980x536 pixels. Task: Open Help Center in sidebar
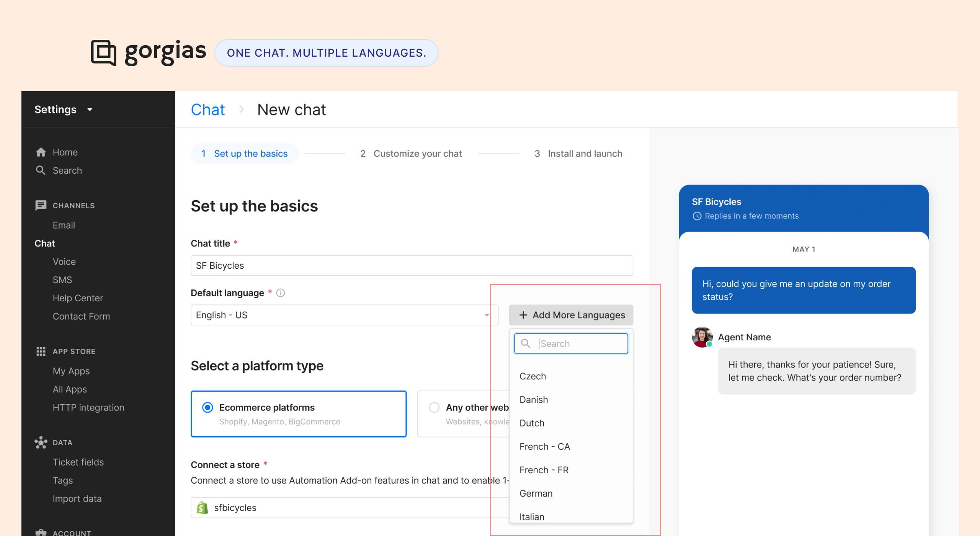[78, 298]
